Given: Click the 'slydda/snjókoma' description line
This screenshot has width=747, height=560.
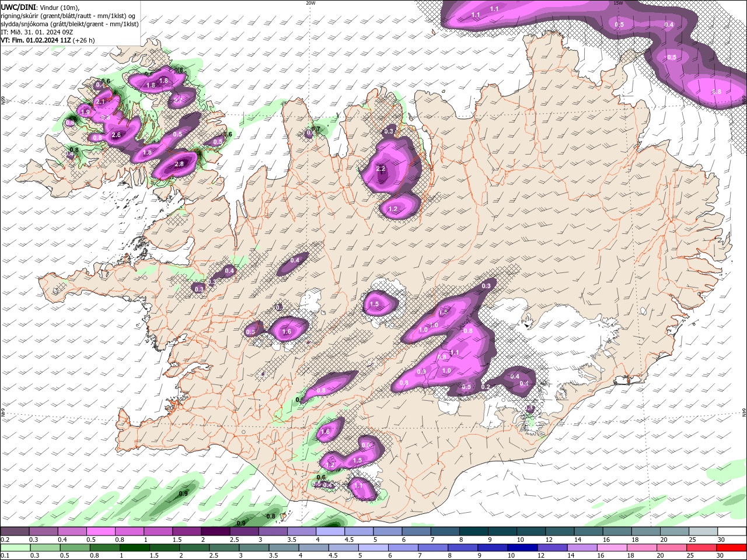Looking at the screenshot, I should (x=69, y=24).
